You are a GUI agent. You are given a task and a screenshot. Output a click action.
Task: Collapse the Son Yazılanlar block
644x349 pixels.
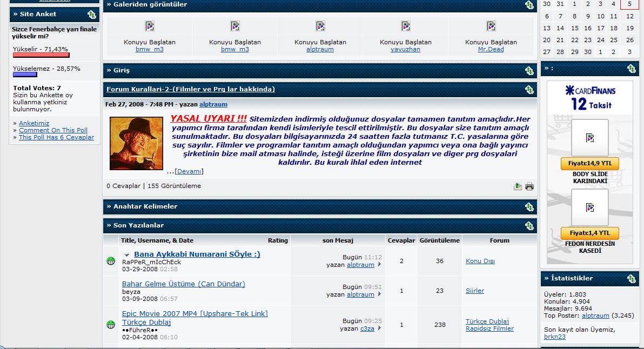click(529, 226)
